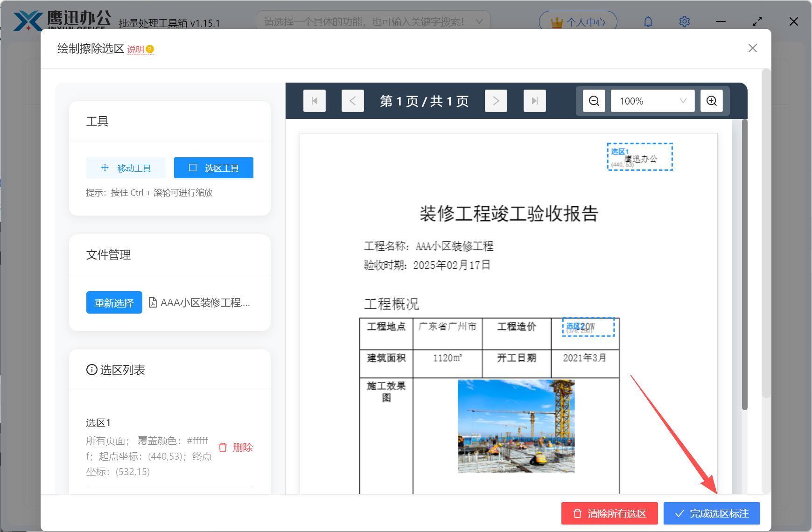Click the 清除所有选区 clear all button
Image resolution: width=812 pixels, height=532 pixels.
[x=609, y=513]
